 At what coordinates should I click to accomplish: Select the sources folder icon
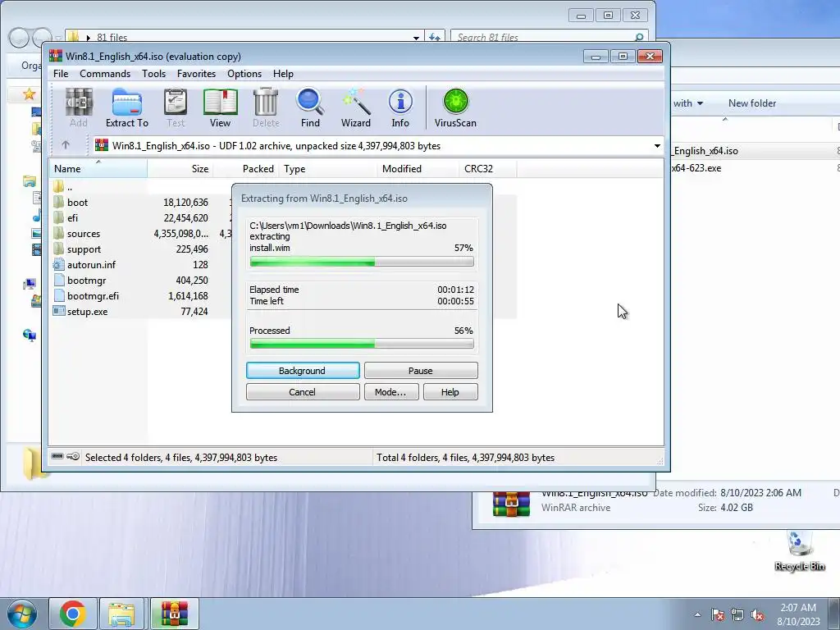[x=58, y=234]
